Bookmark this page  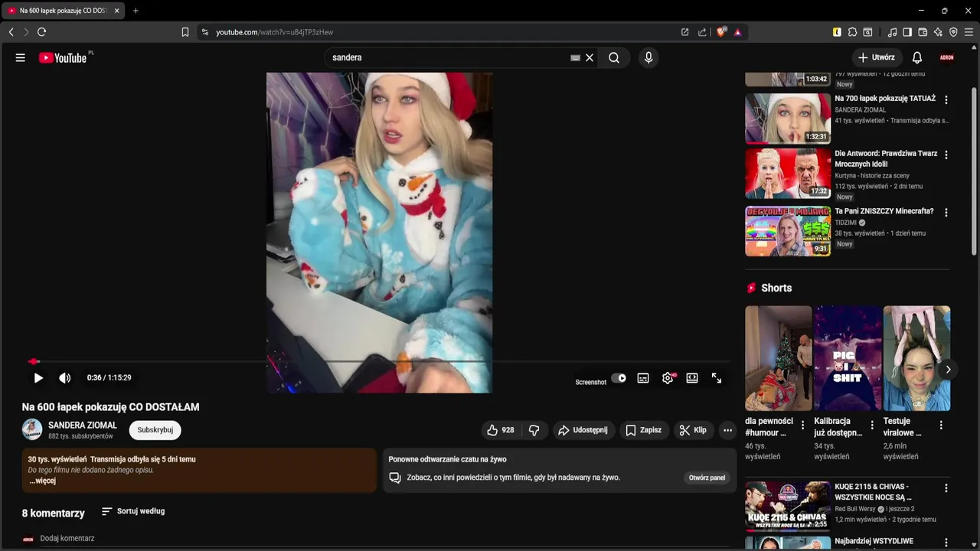click(185, 32)
